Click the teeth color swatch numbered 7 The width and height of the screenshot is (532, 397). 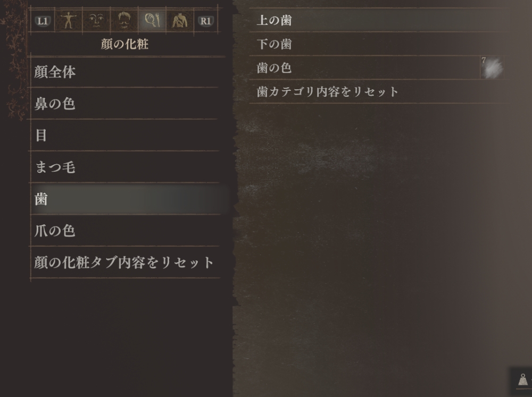[492, 68]
